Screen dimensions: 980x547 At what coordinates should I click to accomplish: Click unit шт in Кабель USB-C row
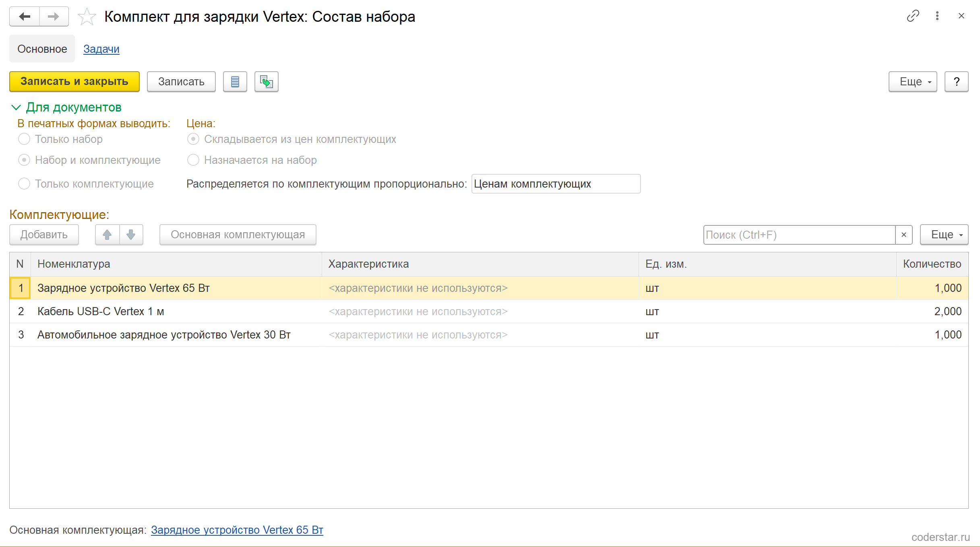click(768, 312)
